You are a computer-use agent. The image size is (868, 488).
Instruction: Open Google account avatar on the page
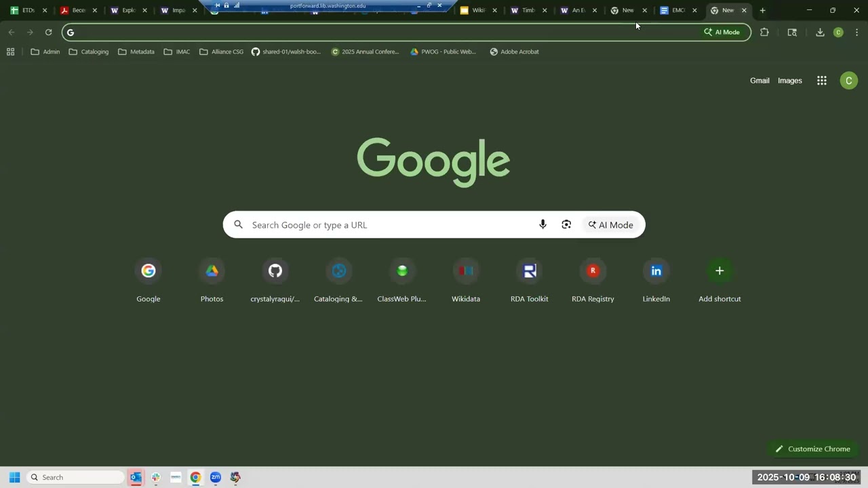(x=848, y=81)
